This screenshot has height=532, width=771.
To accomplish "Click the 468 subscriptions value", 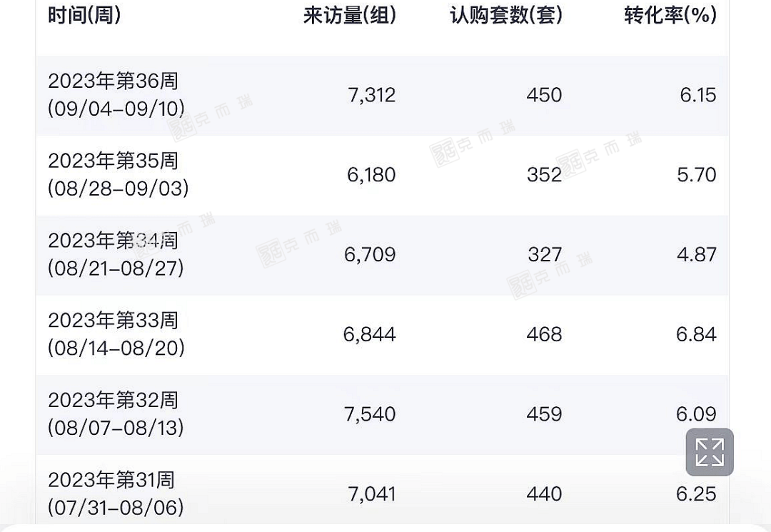I will click(x=544, y=334).
